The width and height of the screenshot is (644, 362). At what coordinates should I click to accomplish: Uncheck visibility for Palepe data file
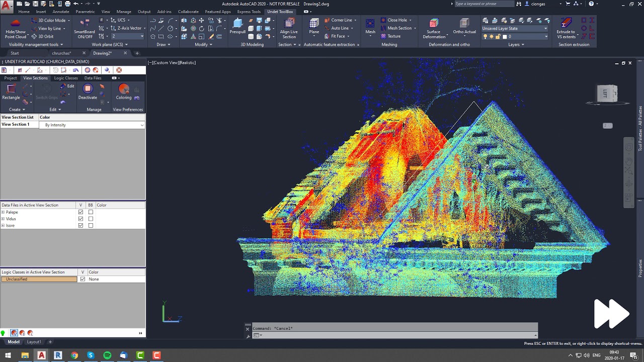[80, 212]
